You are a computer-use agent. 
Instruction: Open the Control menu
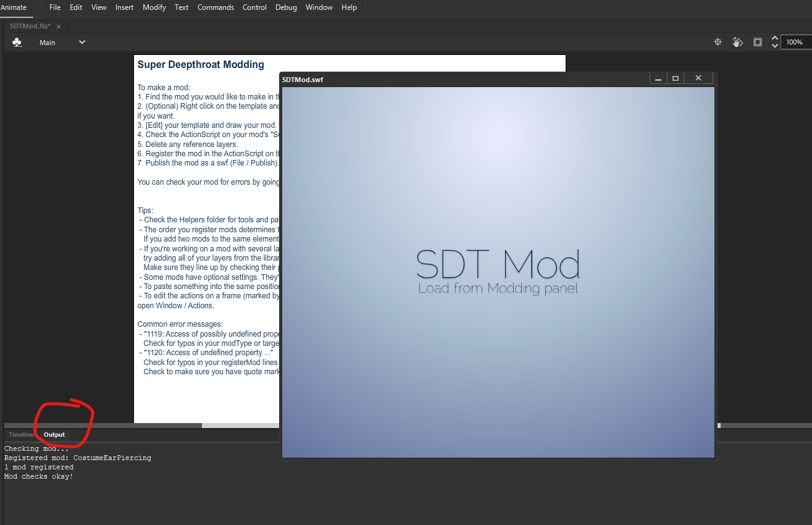point(254,7)
